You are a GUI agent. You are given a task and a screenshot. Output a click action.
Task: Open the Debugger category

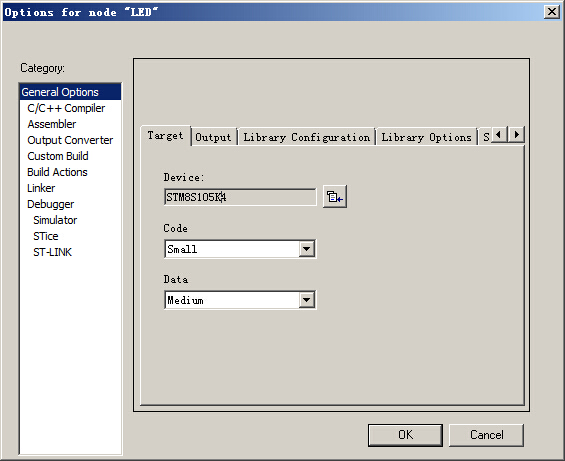50,204
